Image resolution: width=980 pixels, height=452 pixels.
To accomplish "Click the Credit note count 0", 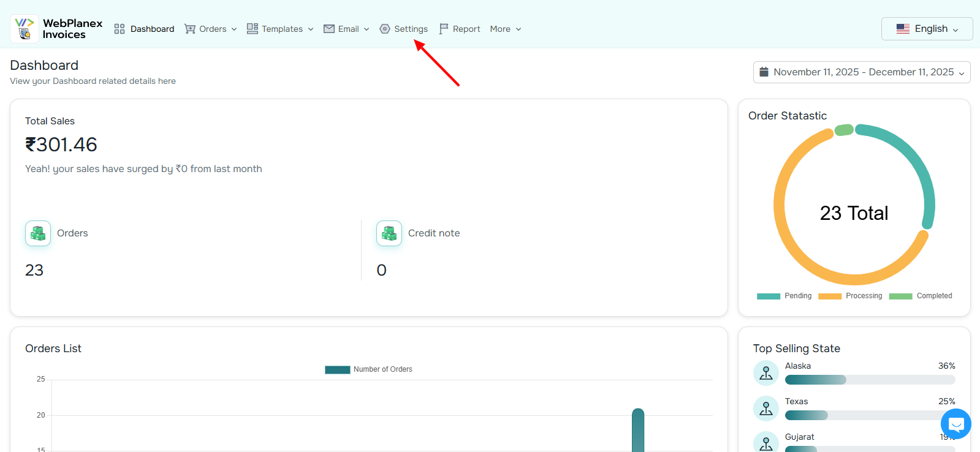I will [381, 270].
